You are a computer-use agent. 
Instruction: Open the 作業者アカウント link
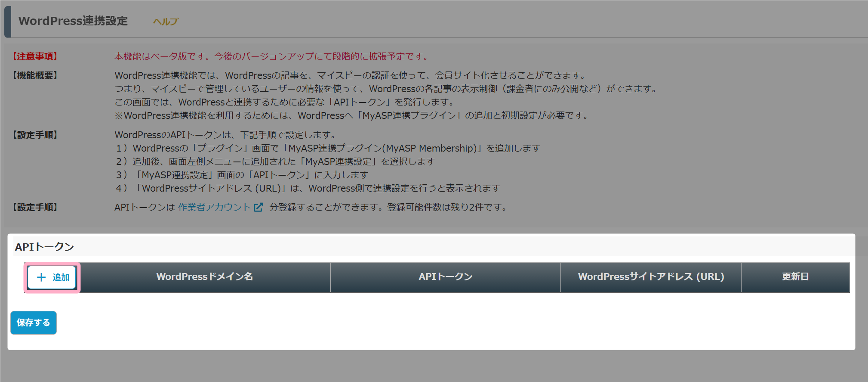214,207
